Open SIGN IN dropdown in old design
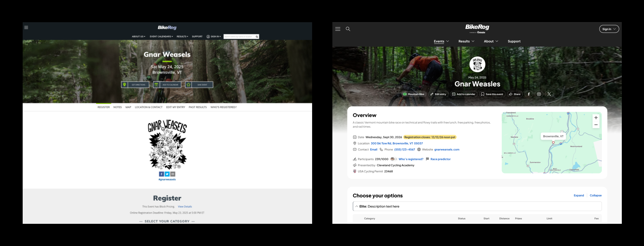Screen dimensions: 644x246 pos(213,36)
